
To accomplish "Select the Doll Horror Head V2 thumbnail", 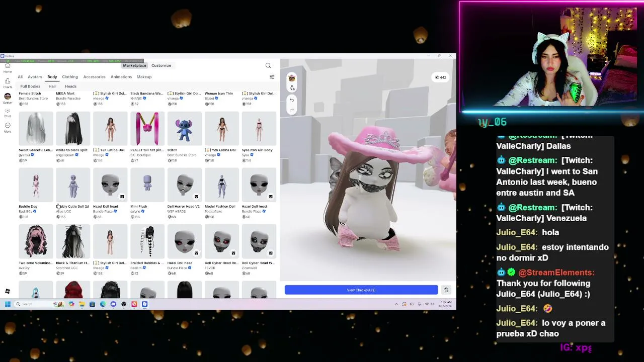I will pyautogui.click(x=185, y=186).
